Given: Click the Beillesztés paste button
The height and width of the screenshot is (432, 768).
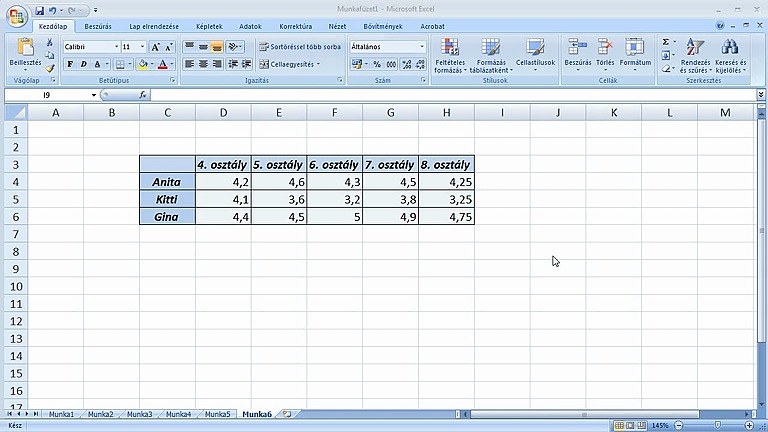Looking at the screenshot, I should [x=25, y=54].
